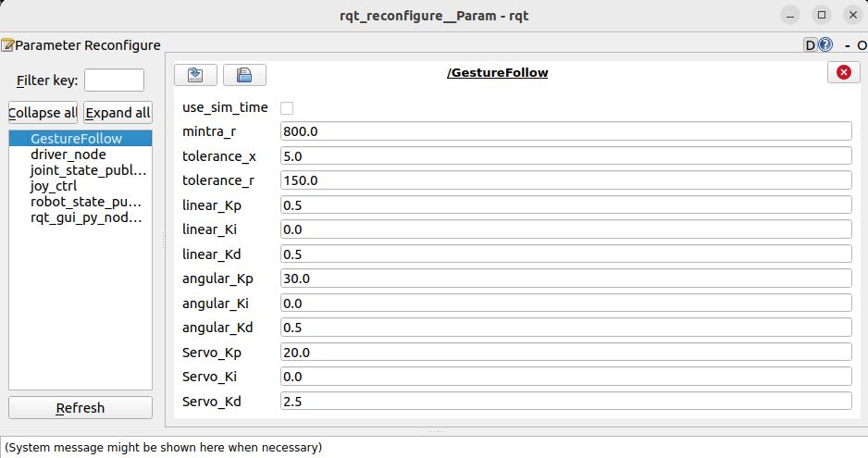Screen dimensions: 868x458
Task: Click the /GestureFollow title text
Action: 497,72
